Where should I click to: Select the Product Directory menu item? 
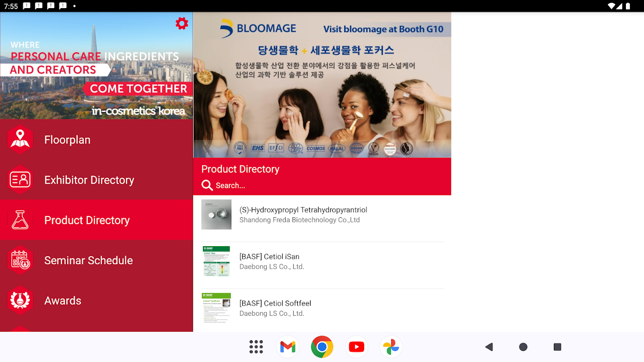(96, 220)
